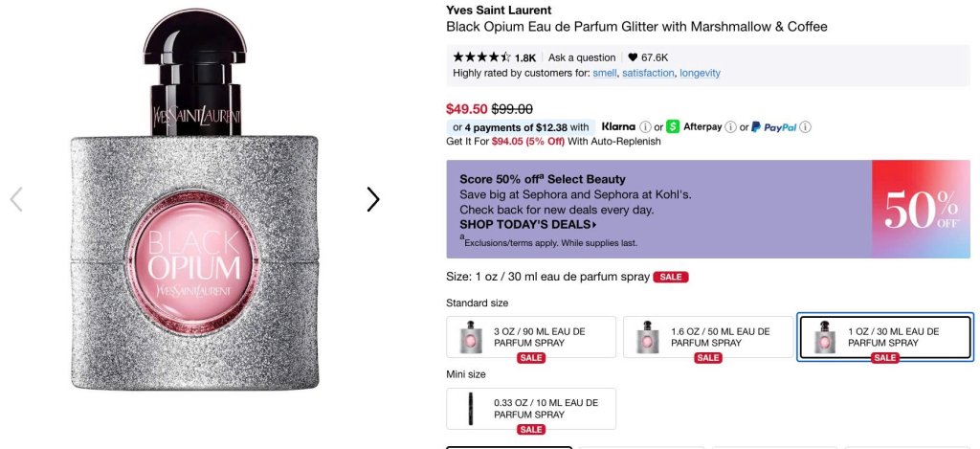Open the "satisfaction" rating link
980x449 pixels.
(648, 73)
